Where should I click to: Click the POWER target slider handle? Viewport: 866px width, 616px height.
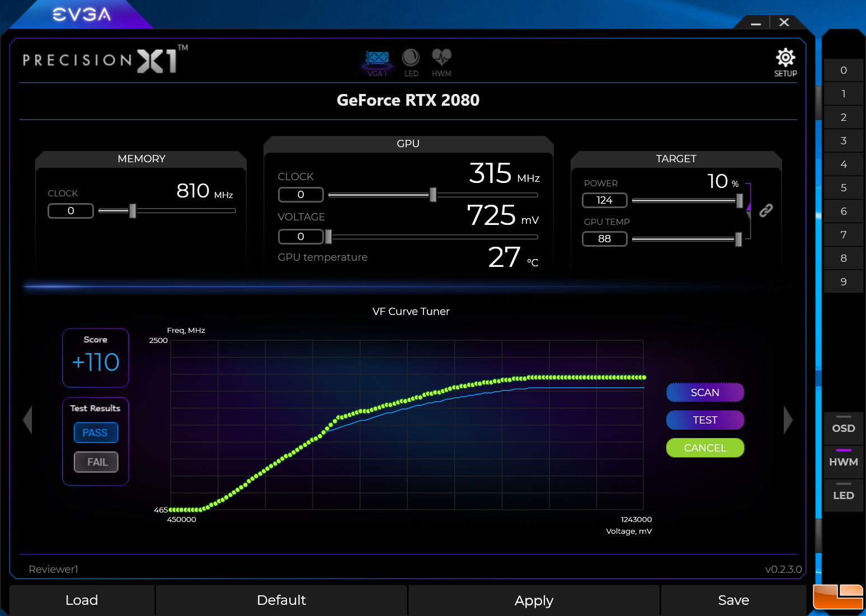[x=738, y=200]
